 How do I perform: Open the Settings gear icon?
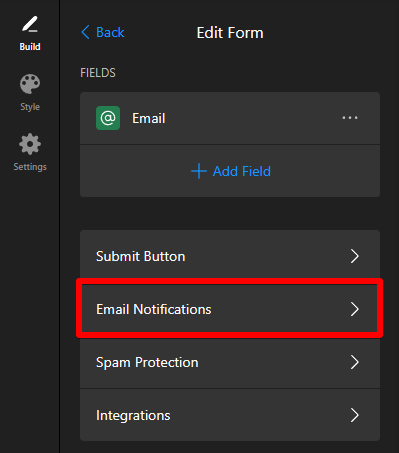pyautogui.click(x=30, y=144)
